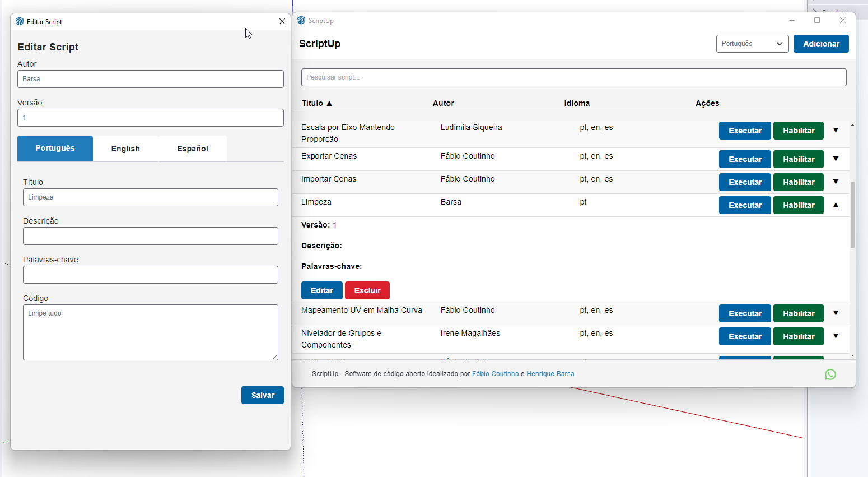This screenshot has height=477, width=868.
Task: Open WhatsApp contact icon in footer
Action: [x=830, y=374]
